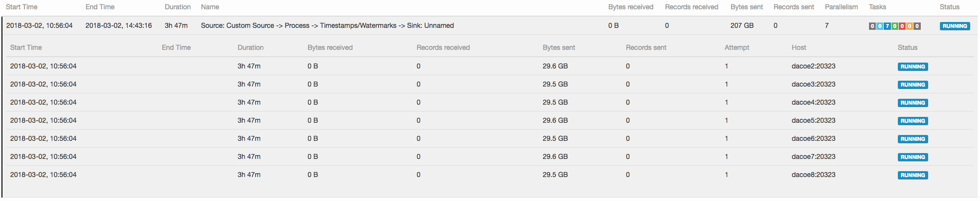Collapse the Source: Custom Source job row
This screenshot has width=980, height=201.
[x=327, y=25]
